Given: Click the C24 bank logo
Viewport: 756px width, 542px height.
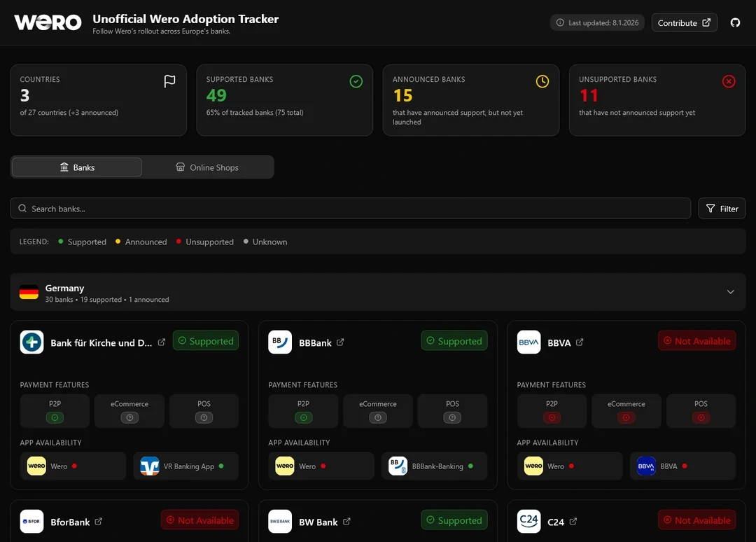Looking at the screenshot, I should (x=529, y=522).
